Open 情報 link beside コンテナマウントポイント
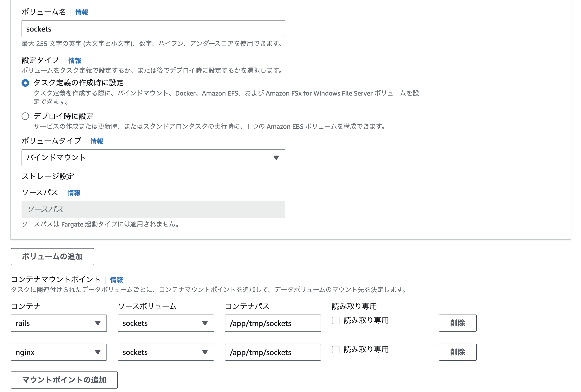581x392 pixels. pos(116,280)
